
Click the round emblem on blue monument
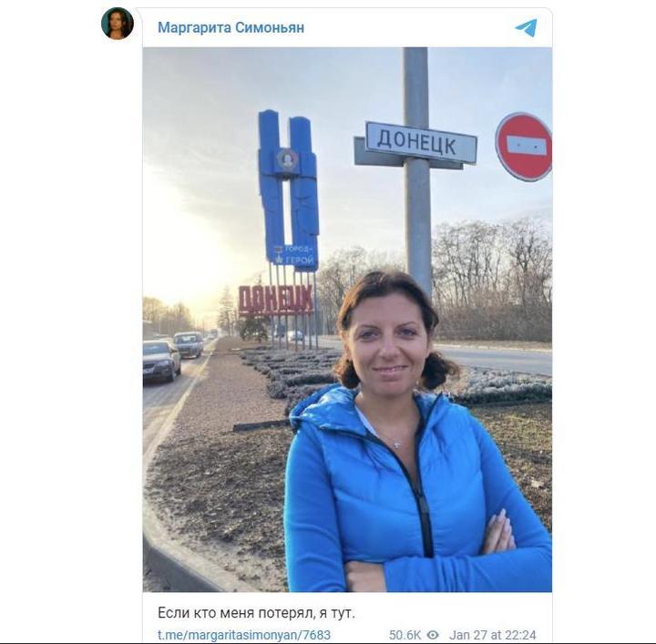[287, 159]
